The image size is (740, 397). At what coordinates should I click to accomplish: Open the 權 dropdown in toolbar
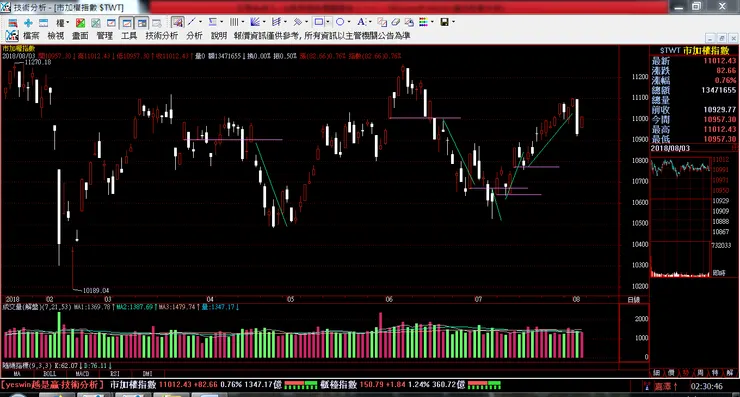[x=62, y=23]
